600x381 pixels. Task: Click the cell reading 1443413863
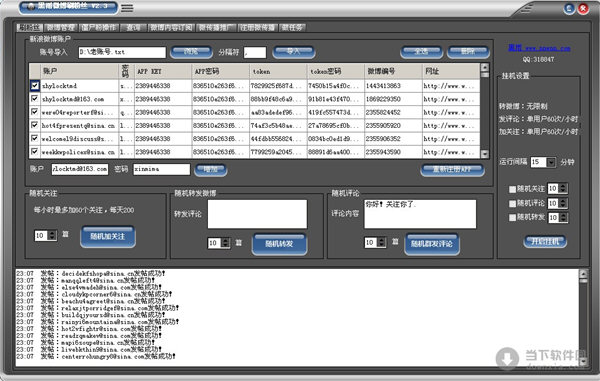(393, 86)
